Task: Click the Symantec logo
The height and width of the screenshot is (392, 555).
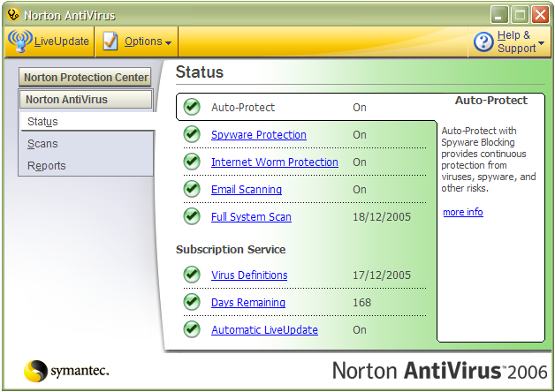Action: pos(66,371)
